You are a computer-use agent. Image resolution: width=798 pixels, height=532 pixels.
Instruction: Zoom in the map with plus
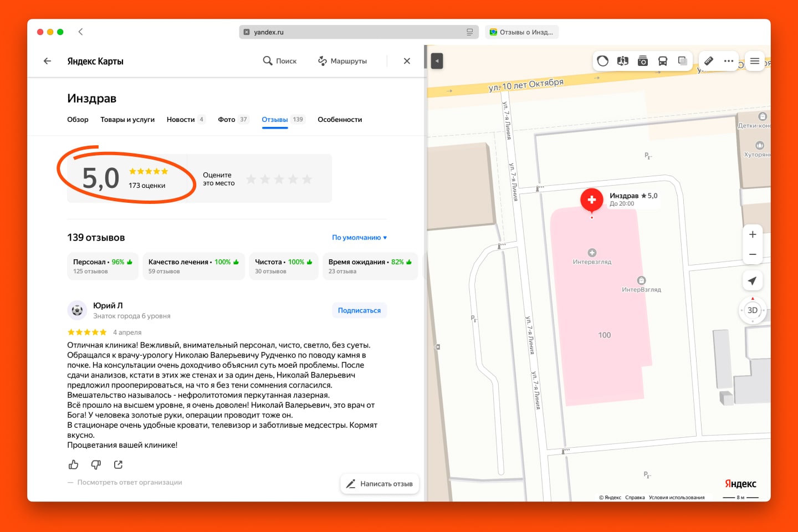click(753, 234)
